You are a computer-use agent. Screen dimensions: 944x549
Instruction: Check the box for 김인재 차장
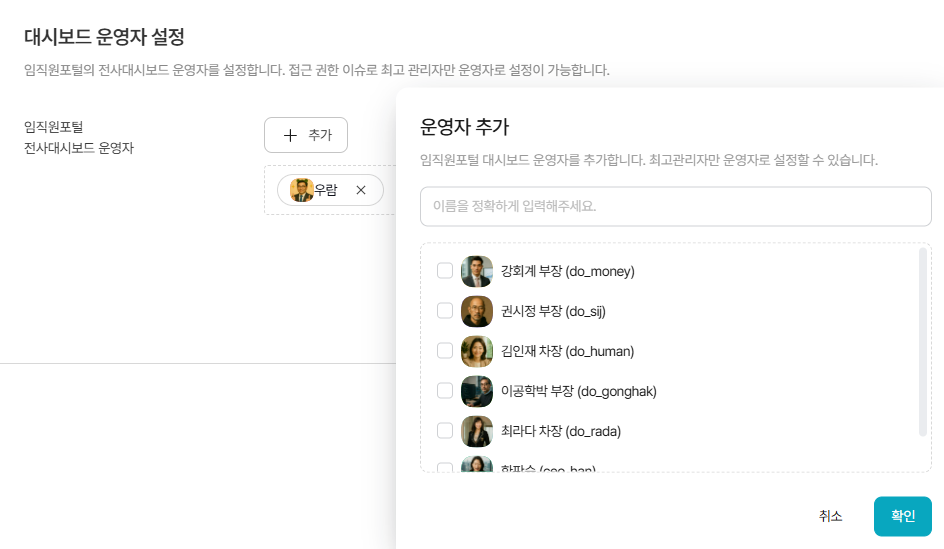(445, 351)
